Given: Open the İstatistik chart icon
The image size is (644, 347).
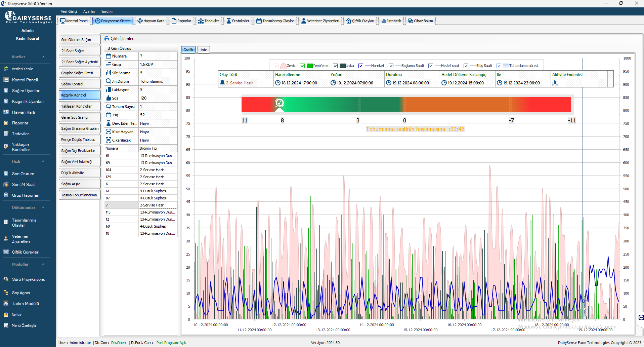Looking at the screenshot, I should click(x=384, y=21).
